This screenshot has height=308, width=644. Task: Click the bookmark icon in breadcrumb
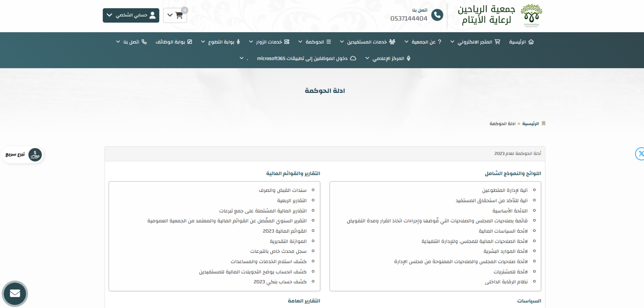(543, 123)
